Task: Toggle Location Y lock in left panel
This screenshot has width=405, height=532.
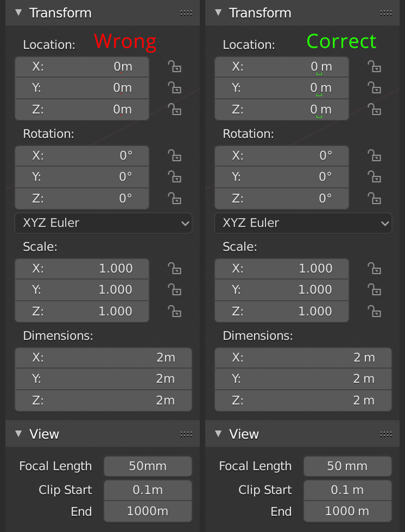Action: click(174, 87)
